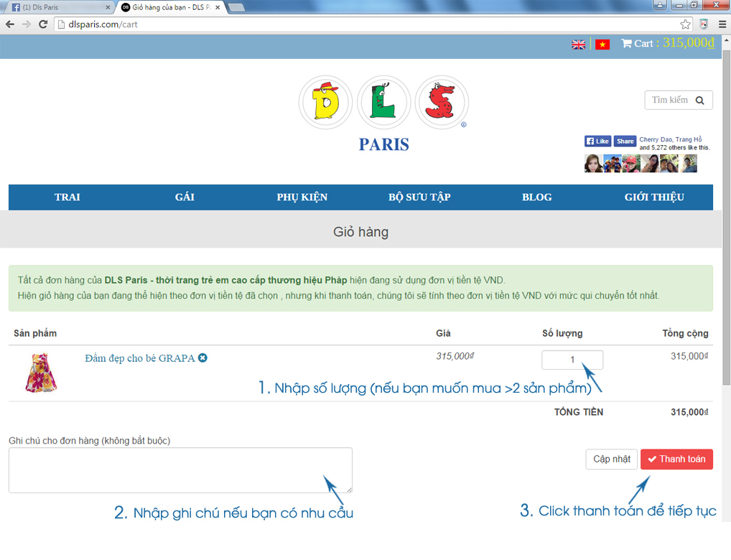Switch language with the UK flag
731x560 pixels.
point(579,45)
